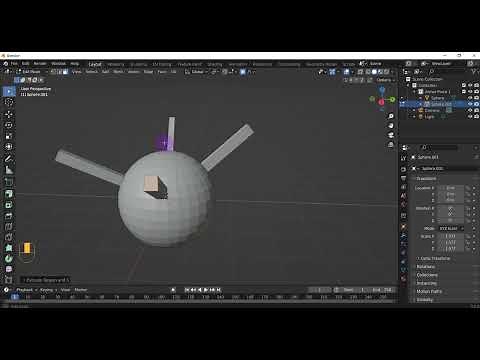Click the timeline current frame field
The width and height of the screenshot is (480, 360).
tap(319, 290)
